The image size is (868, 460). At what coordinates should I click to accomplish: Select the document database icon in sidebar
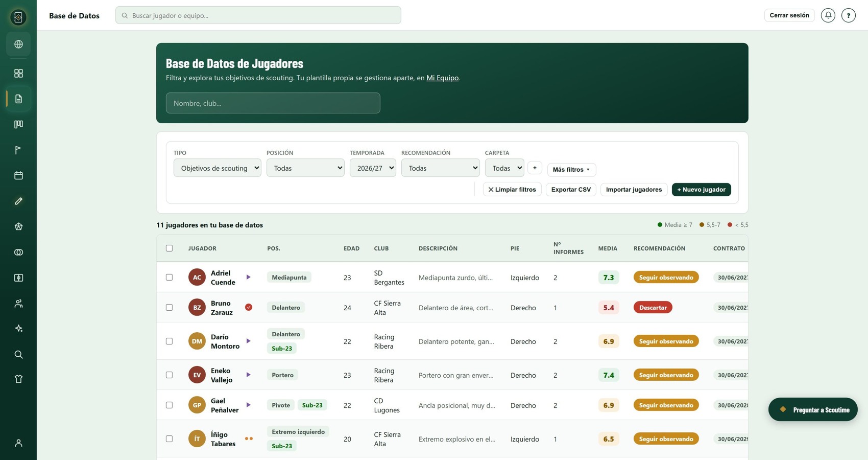point(18,99)
